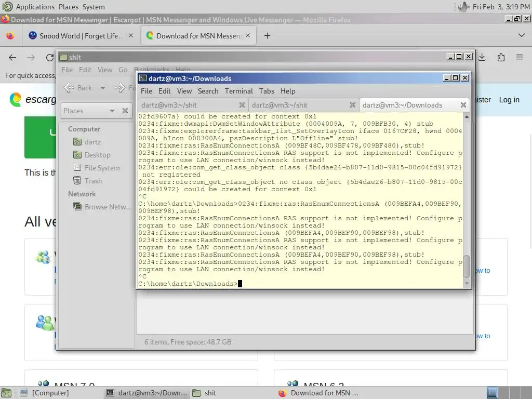Open Edit menu in terminal window
The image size is (532, 399).
[x=165, y=91]
